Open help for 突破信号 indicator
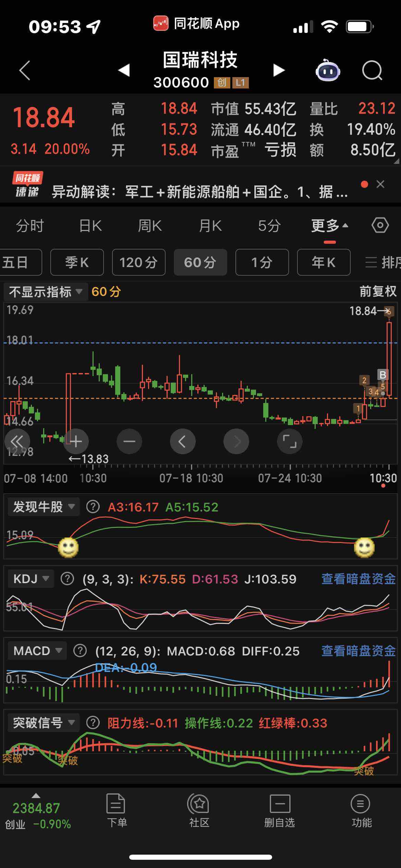This screenshot has width=401, height=868. pos(93,723)
